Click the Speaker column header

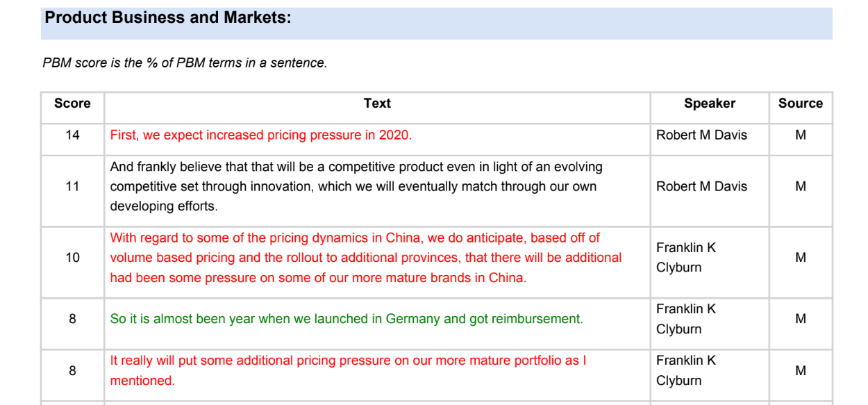pyautogui.click(x=710, y=104)
